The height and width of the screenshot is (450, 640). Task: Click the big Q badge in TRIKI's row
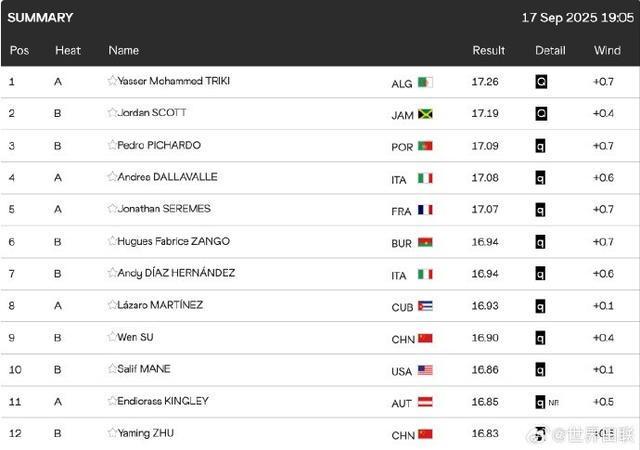click(x=541, y=82)
